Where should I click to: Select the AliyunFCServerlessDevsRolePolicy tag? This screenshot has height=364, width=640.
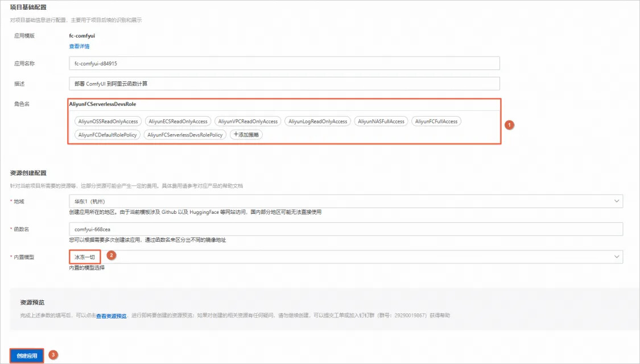coord(185,135)
